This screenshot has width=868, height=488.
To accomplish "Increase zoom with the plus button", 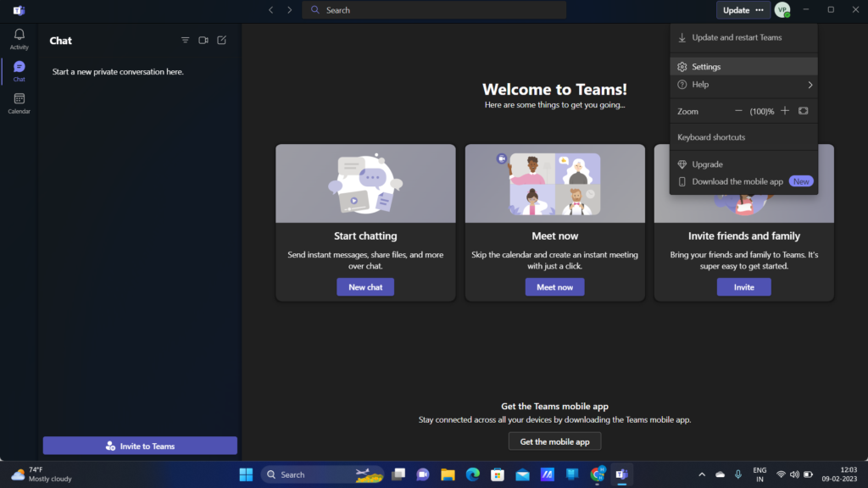I will pyautogui.click(x=784, y=111).
